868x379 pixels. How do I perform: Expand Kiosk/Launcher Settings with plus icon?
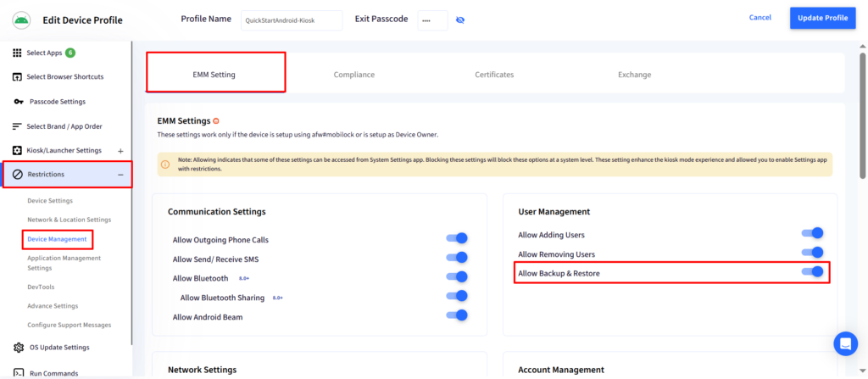pyautogui.click(x=120, y=151)
